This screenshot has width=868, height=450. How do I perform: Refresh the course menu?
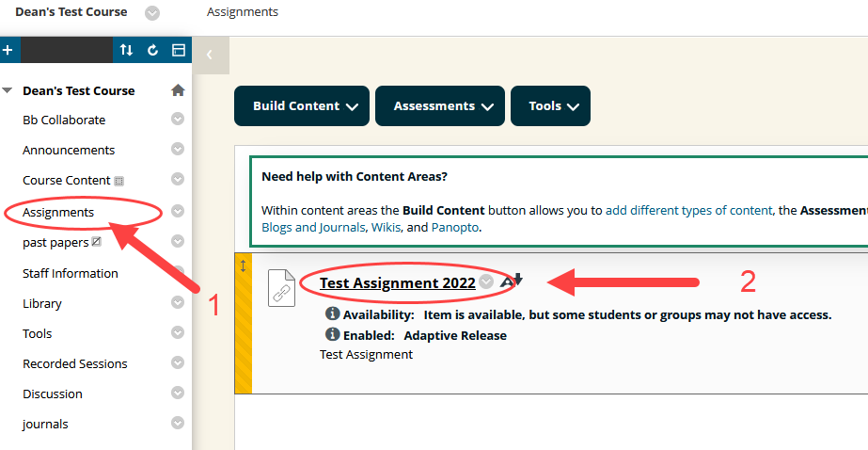click(152, 50)
